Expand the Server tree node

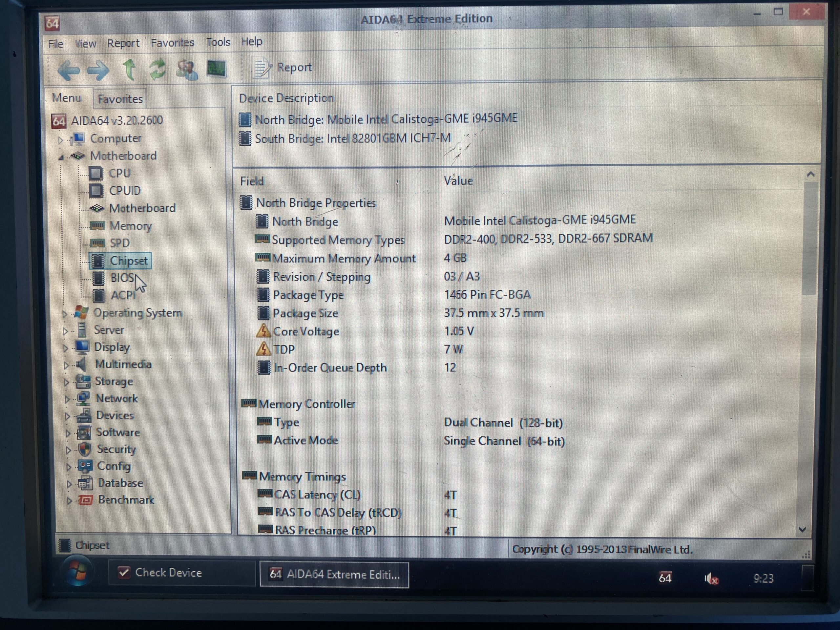click(x=65, y=331)
